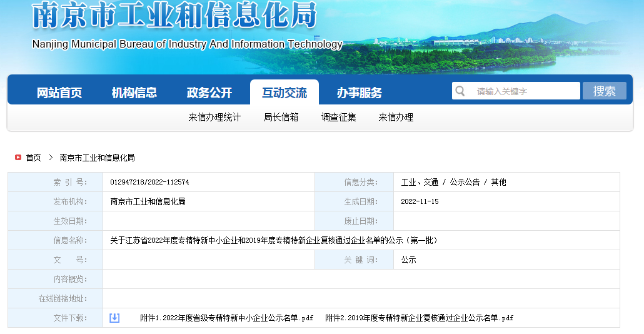Open the 政务公开 nav tab

209,93
